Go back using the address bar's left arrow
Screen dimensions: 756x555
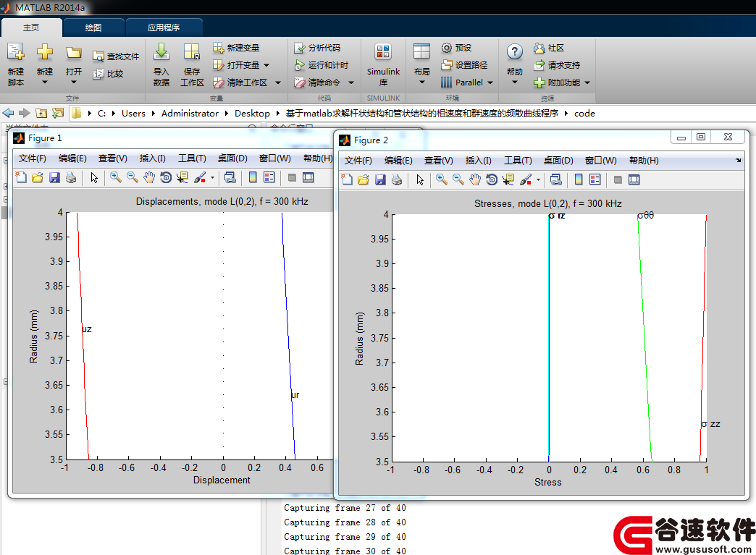(x=8, y=113)
